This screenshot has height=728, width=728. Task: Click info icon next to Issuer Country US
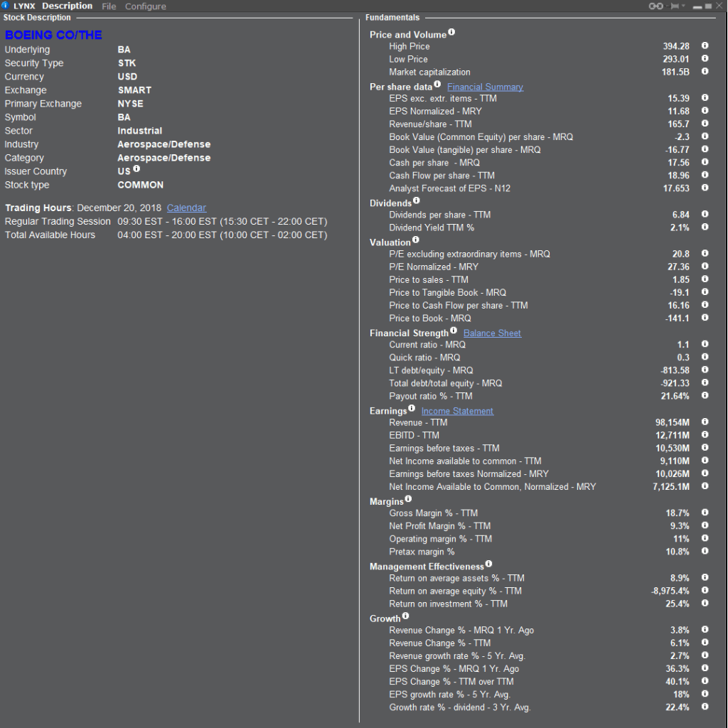[x=136, y=168]
